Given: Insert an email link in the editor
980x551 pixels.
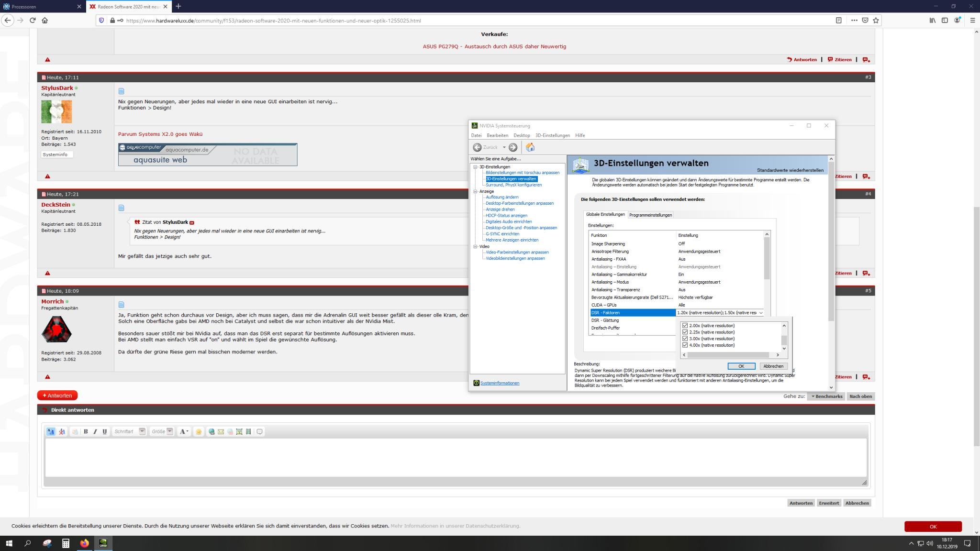Looking at the screenshot, I should 221,431.
